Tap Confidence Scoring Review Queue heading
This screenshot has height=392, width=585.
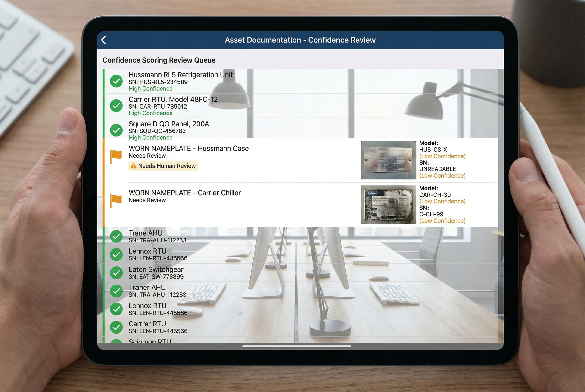(x=159, y=60)
